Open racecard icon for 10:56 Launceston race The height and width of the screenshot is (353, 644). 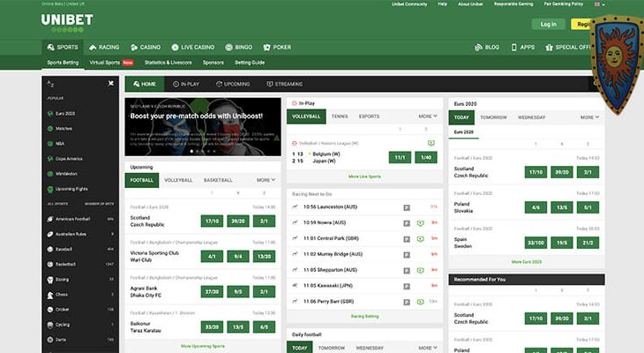407,207
